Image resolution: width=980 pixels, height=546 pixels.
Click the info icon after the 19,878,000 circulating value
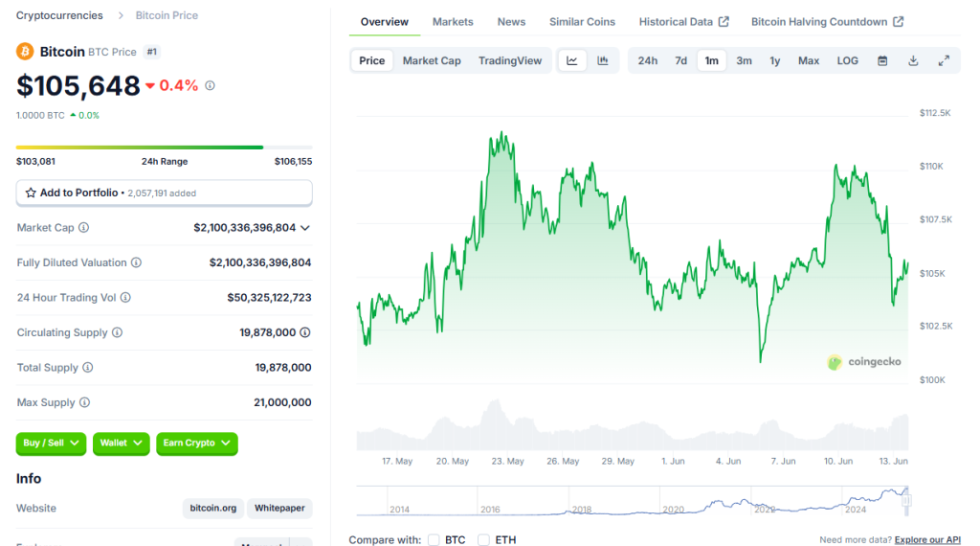305,332
